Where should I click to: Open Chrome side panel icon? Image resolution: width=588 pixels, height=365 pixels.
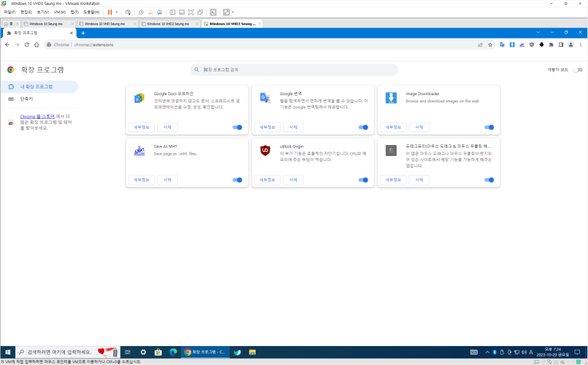(561, 44)
